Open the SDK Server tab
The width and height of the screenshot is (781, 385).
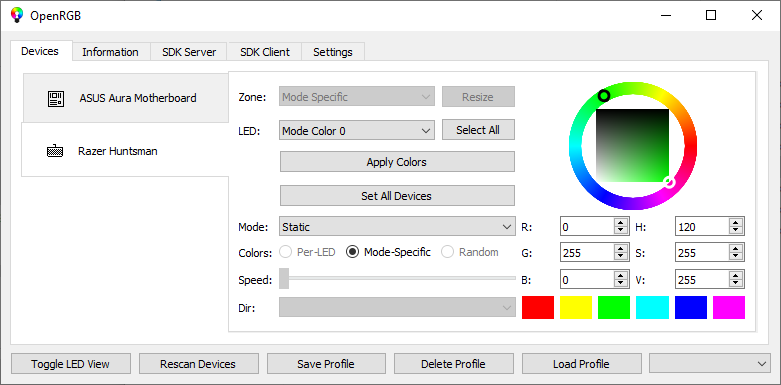coord(189,52)
